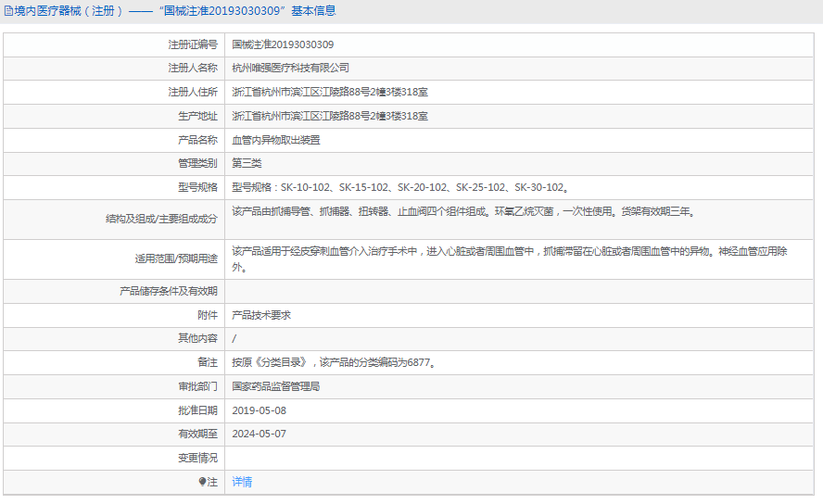Open the 详情 details link

point(242,482)
